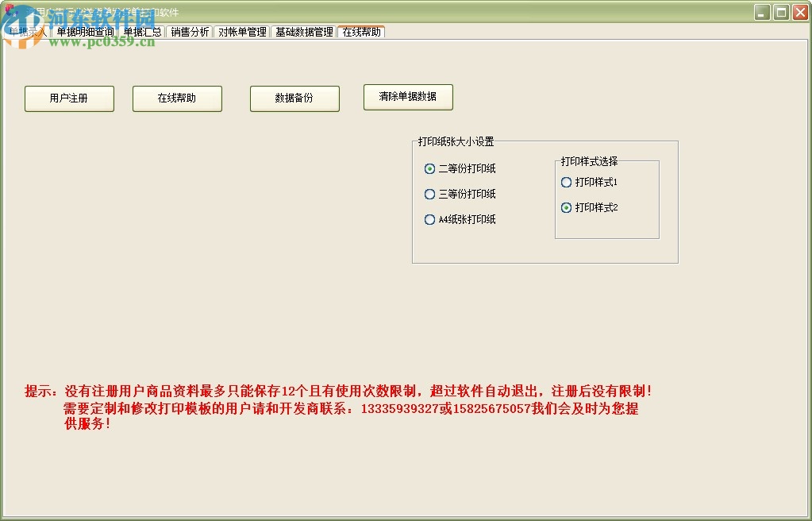Open the 单据明细查询 tab
Image resolution: width=812 pixels, height=521 pixels.
[x=85, y=32]
